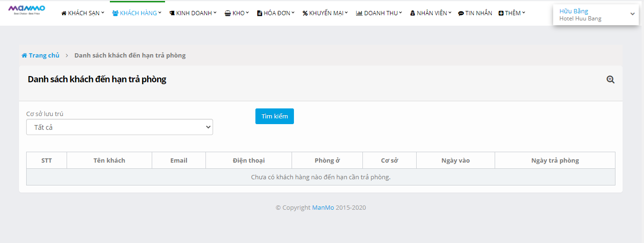
Task: Go to Trang chủ breadcrumb link
Action: [x=44, y=56]
